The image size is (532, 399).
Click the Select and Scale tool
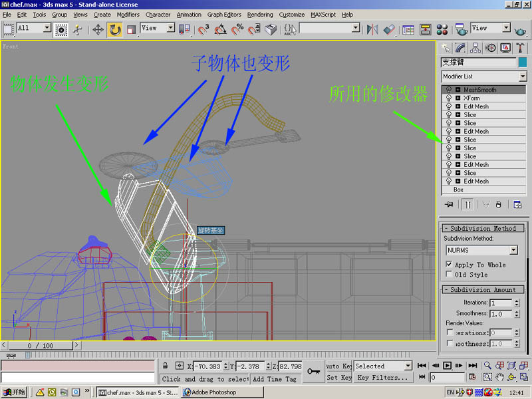(x=131, y=30)
